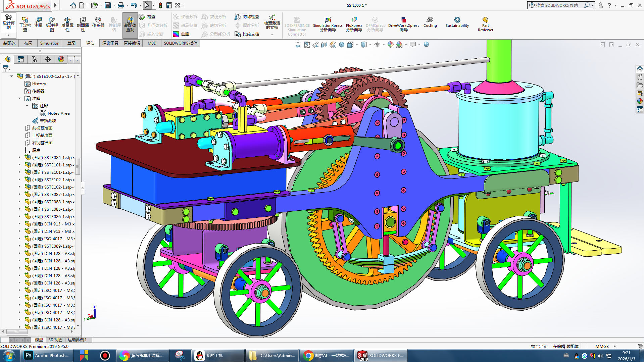Open Symmetry Check (对称检查)
The image size is (644, 362).
pos(247,16)
